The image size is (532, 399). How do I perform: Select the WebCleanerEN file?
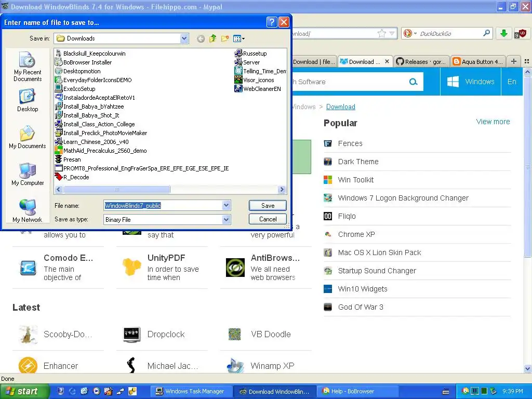258,89
